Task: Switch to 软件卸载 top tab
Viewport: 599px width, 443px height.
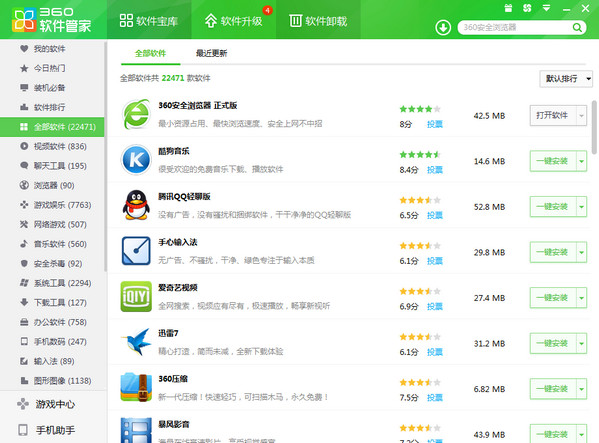Action: 318,20
